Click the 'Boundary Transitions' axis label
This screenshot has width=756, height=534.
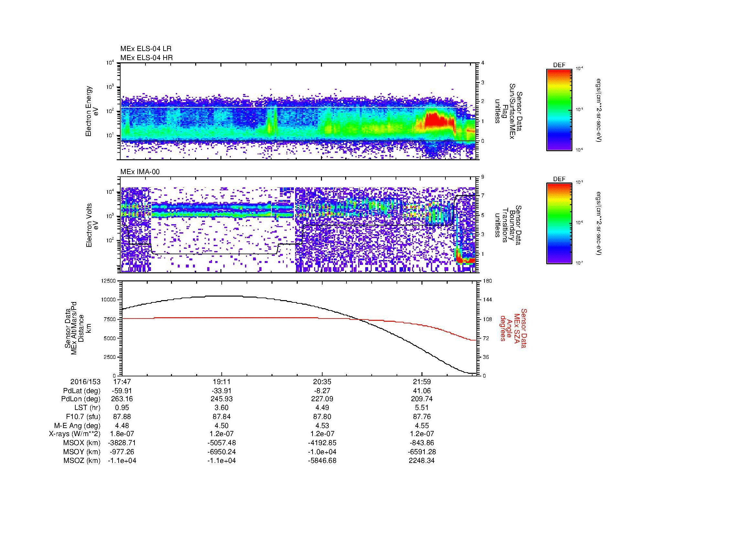pos(508,225)
